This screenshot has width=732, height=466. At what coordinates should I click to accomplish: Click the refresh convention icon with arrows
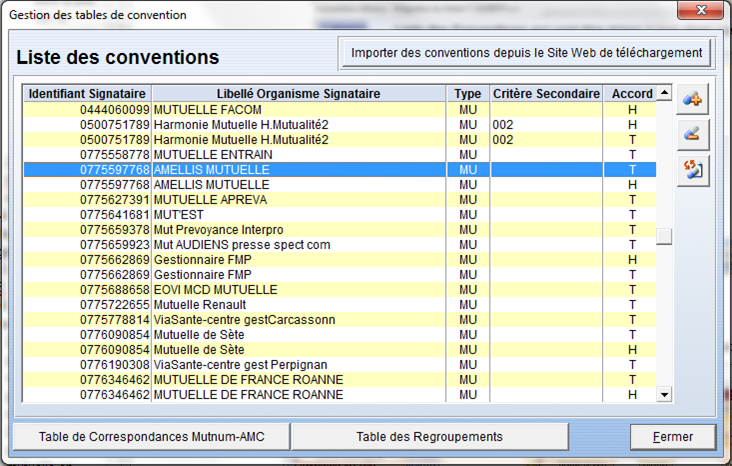coord(692,170)
